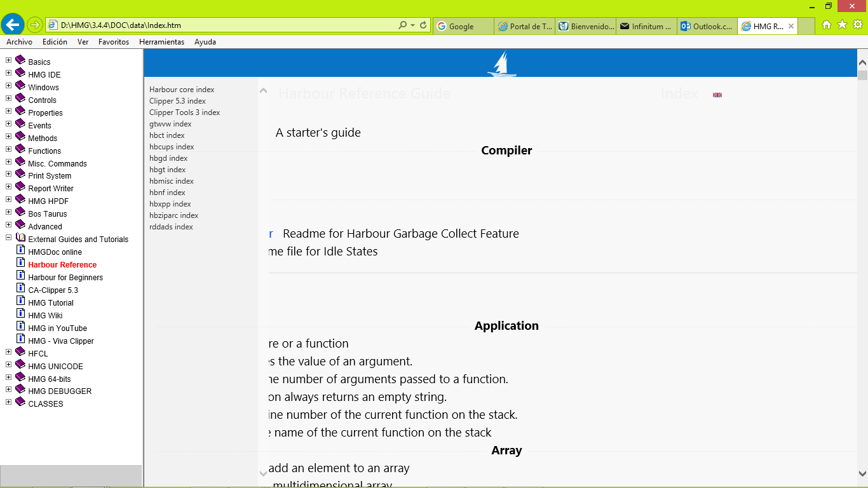Click the open book icon for External Guides
Image resolution: width=868 pixels, height=488 pixels.
point(20,238)
